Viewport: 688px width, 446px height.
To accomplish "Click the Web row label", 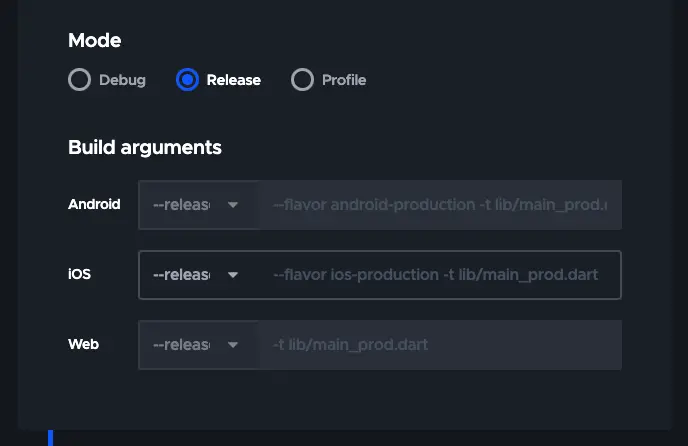I will click(x=83, y=344).
